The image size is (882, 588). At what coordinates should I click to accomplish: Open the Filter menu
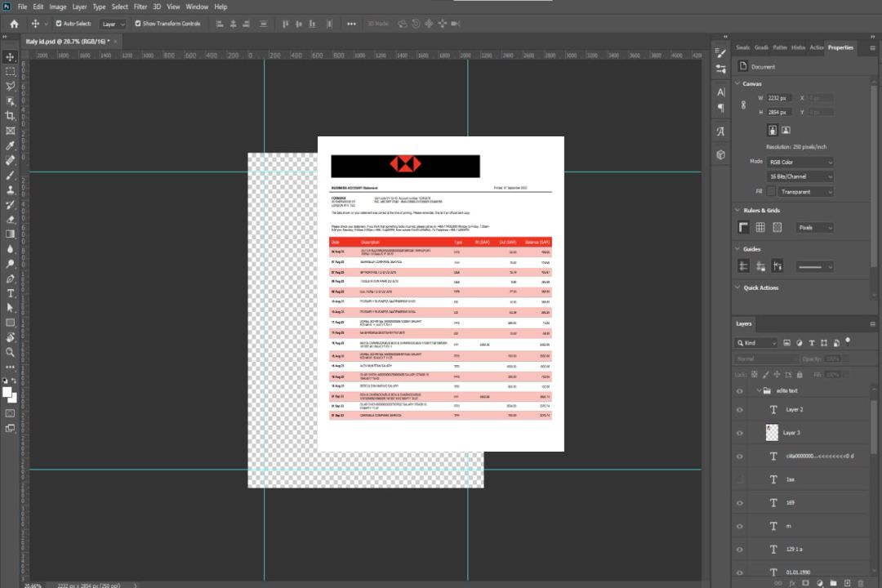[140, 7]
